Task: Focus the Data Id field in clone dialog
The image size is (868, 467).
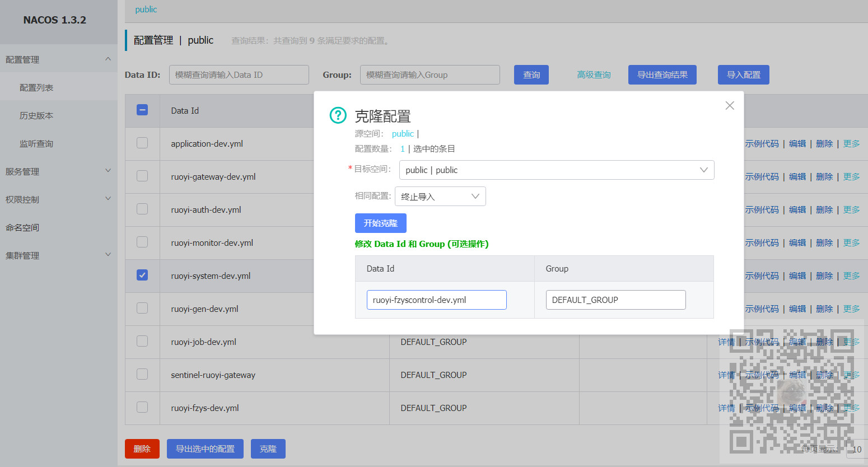Action: coord(437,300)
